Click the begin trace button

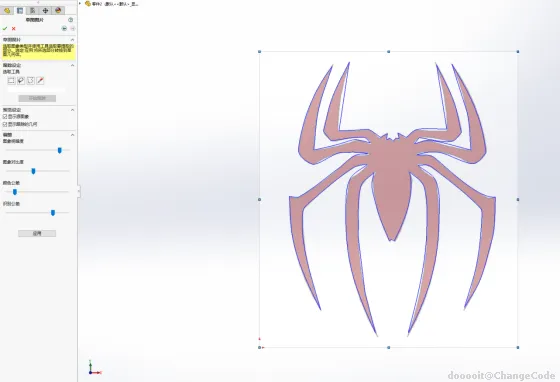point(37,98)
